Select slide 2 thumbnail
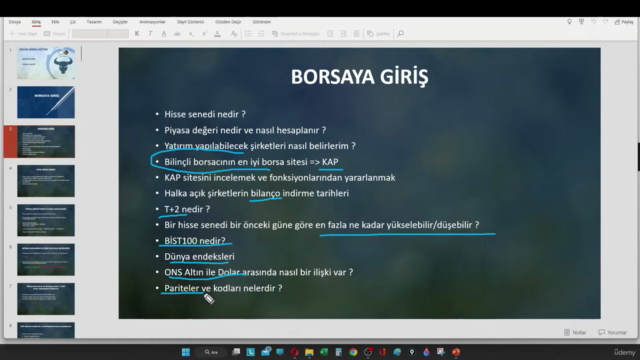 pyautogui.click(x=46, y=102)
